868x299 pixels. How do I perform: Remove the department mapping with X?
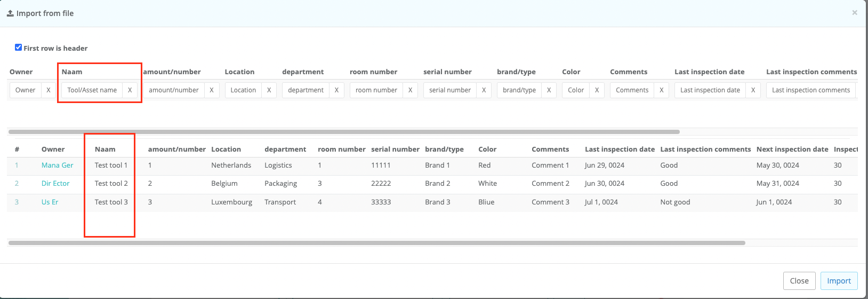336,90
